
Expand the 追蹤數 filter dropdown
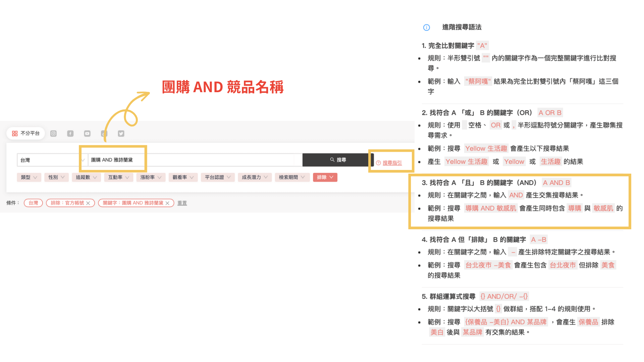coord(86,177)
